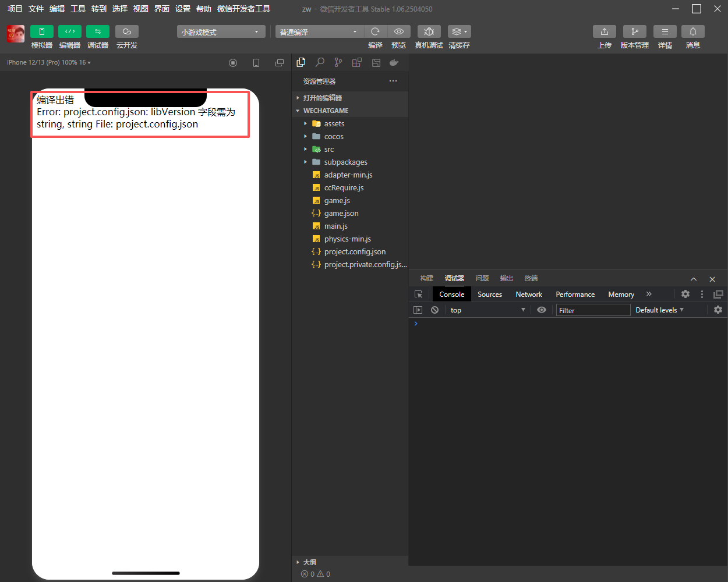This screenshot has height=582, width=728.
Task: Expand the subpackages folder
Action: 350,162
